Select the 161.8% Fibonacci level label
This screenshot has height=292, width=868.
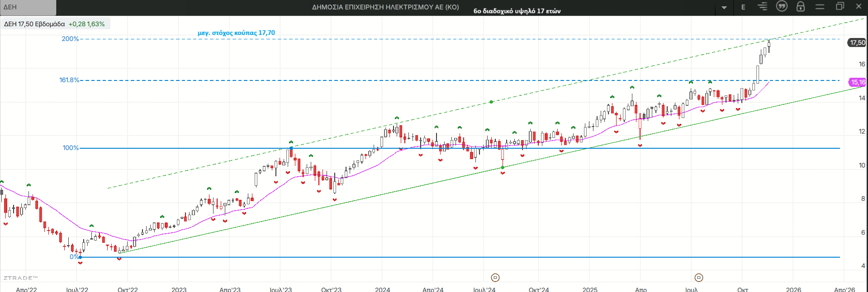coord(69,80)
